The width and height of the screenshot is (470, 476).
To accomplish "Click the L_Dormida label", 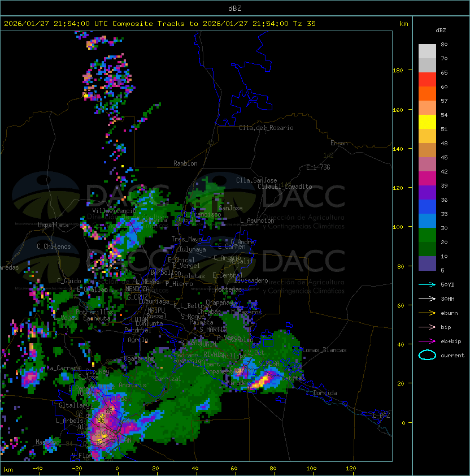I will pos(321,393).
